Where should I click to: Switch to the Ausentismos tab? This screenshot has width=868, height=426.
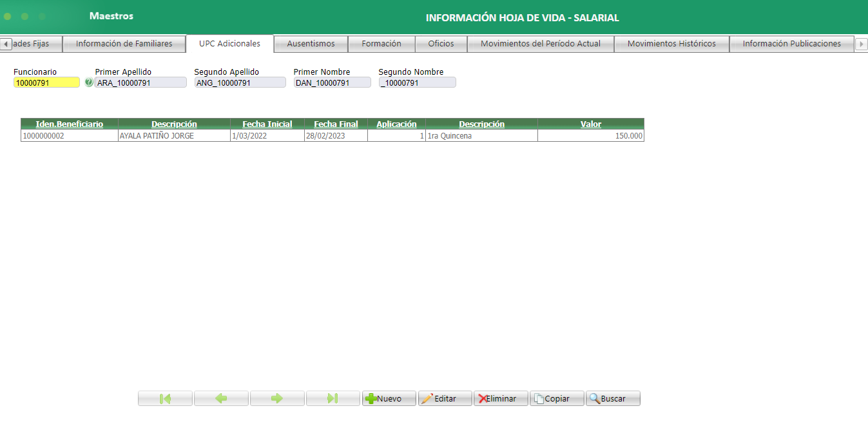coord(311,44)
